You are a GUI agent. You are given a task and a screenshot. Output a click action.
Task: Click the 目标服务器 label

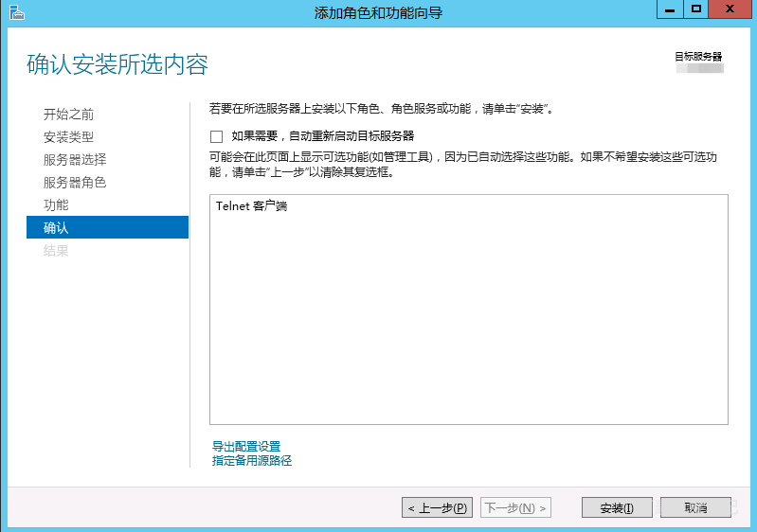(x=698, y=57)
